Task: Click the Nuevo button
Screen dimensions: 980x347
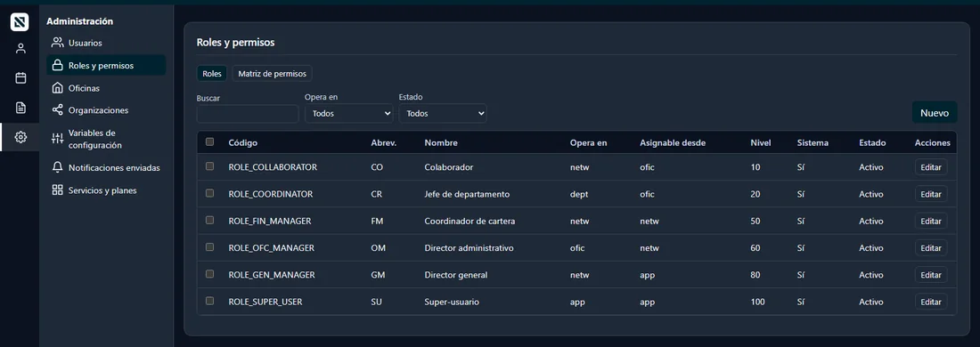Action: [x=935, y=113]
